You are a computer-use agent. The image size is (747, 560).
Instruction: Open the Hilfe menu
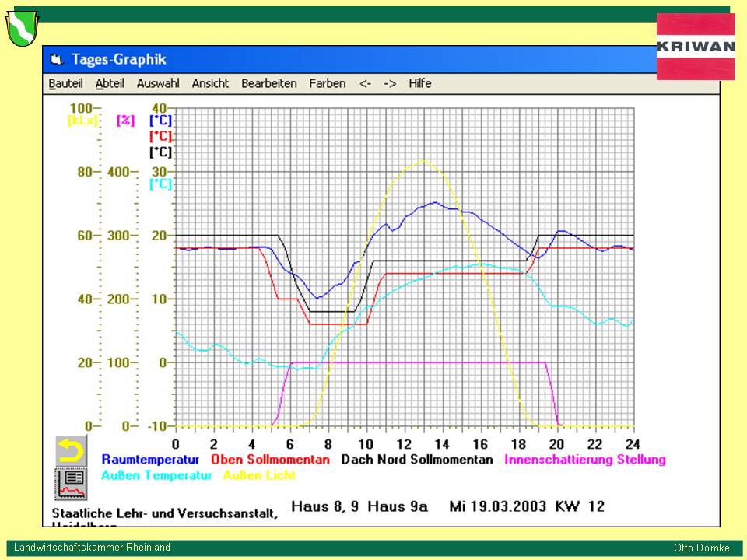[x=419, y=83]
